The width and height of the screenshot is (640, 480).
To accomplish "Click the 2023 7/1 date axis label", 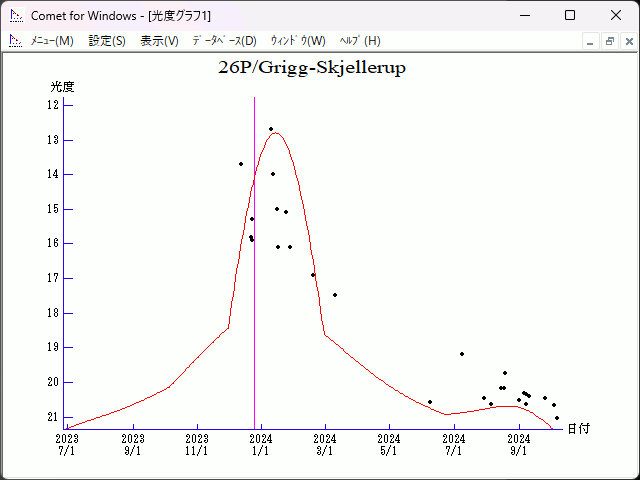I will click(67, 445).
